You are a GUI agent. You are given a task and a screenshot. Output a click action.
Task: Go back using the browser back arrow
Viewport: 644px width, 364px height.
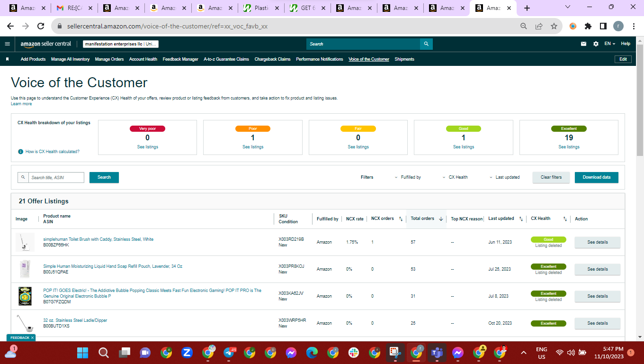click(10, 27)
